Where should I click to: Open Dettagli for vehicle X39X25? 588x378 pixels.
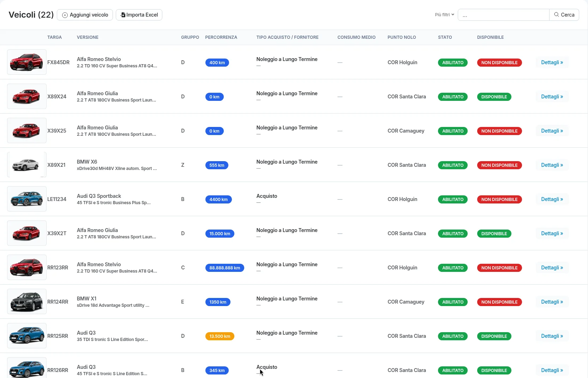click(552, 131)
